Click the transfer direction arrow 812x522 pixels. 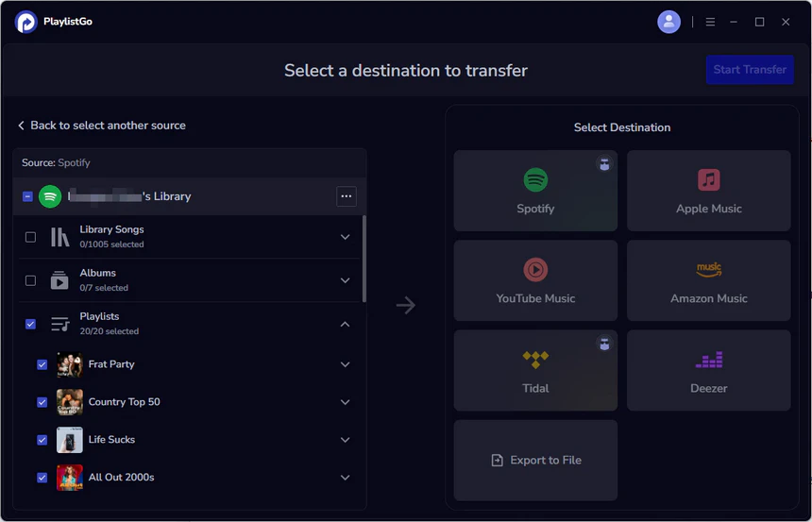[405, 305]
